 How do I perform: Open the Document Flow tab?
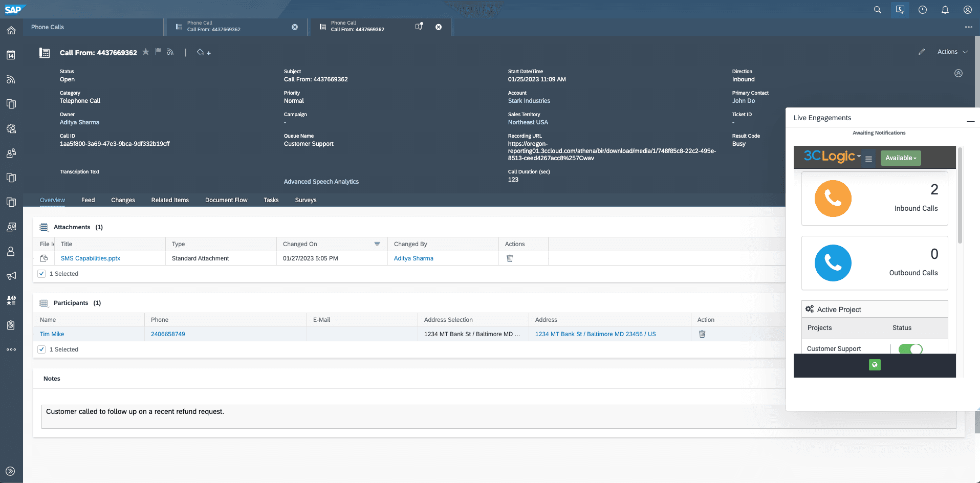pyautogui.click(x=226, y=200)
